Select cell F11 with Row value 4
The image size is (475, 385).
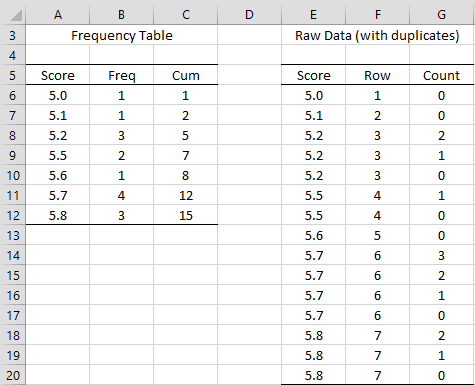(x=377, y=195)
